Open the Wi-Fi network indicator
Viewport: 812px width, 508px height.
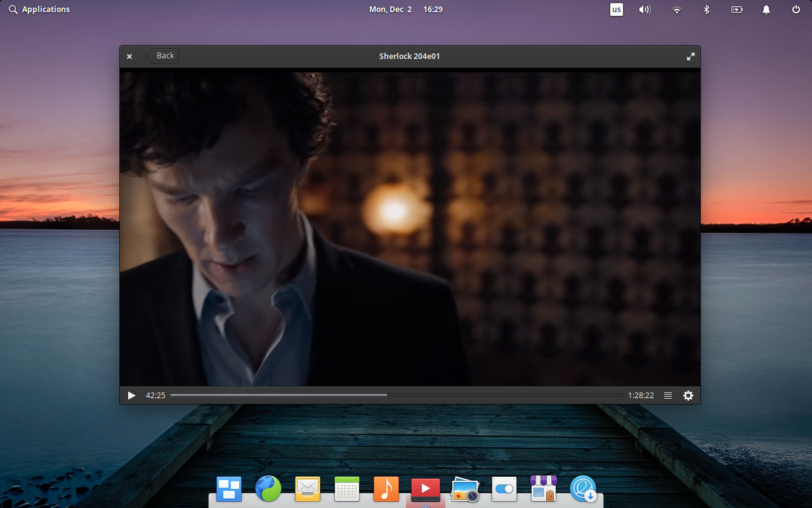coord(677,10)
